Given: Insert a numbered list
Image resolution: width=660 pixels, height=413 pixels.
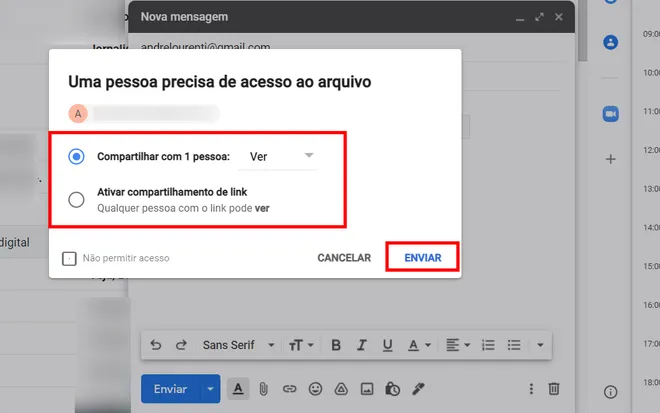Looking at the screenshot, I should (x=488, y=345).
